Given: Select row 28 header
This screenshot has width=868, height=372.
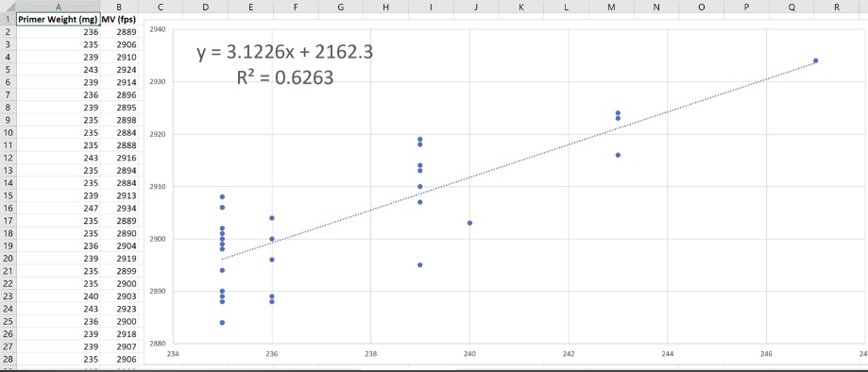Looking at the screenshot, I should [x=8, y=360].
